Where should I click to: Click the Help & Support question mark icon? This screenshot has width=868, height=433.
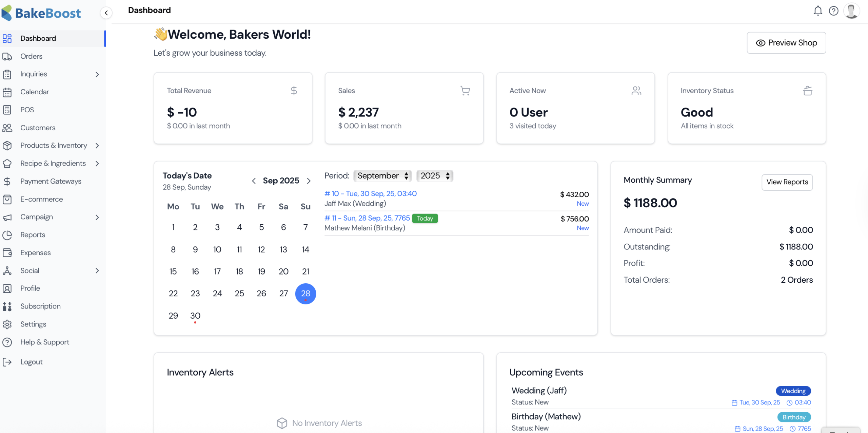point(834,11)
